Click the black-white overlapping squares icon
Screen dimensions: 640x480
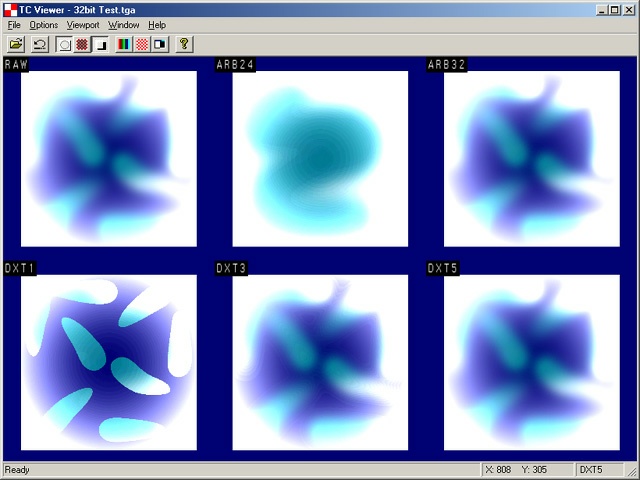[x=160, y=44]
